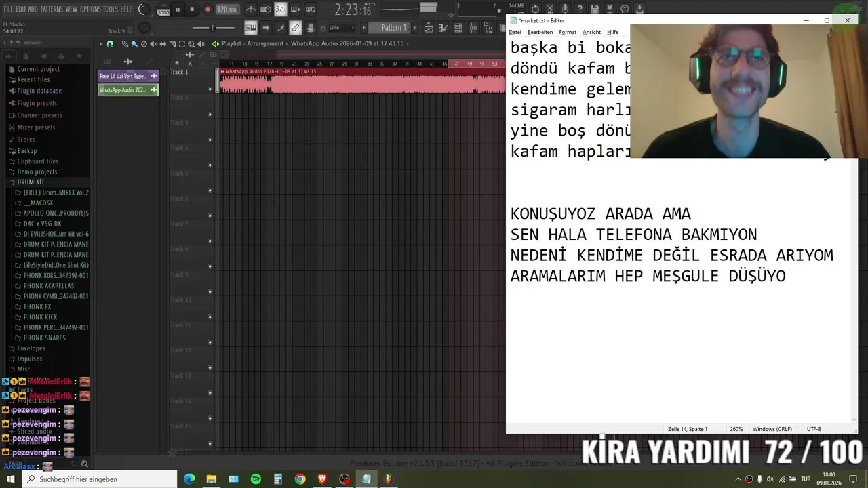Select WhatsApp Audio 202 clip in picker
Image resolution: width=868 pixels, height=488 pixels.
click(x=128, y=89)
